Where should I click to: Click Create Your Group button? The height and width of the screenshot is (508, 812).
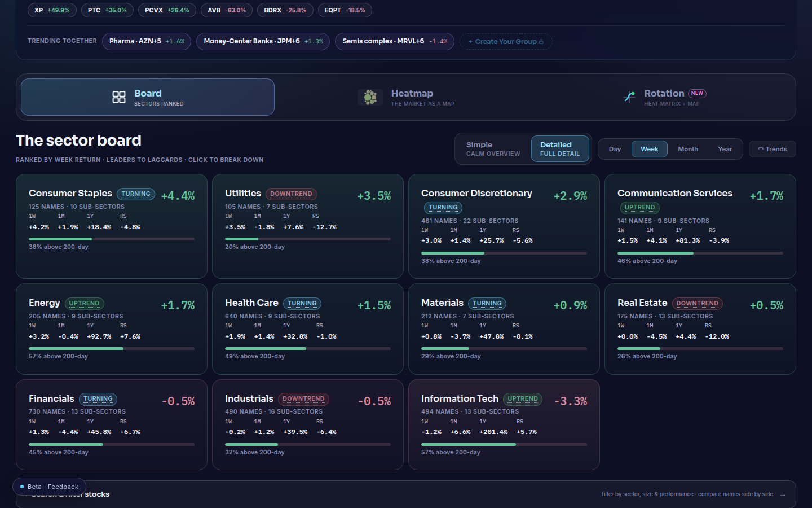pos(506,41)
